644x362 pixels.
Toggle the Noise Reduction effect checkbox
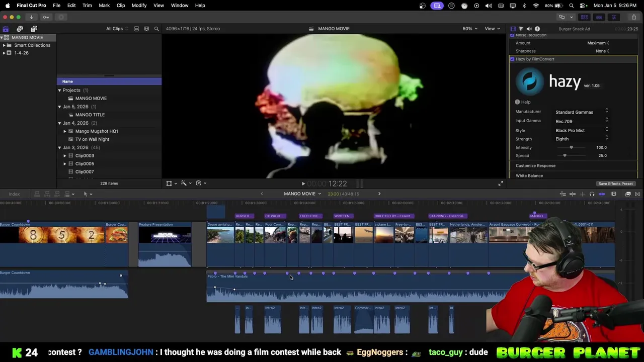[512, 35]
